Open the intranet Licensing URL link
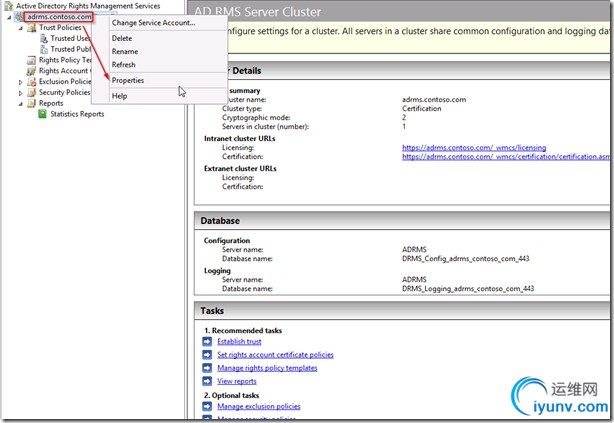The width and height of the screenshot is (614, 423). [x=474, y=148]
